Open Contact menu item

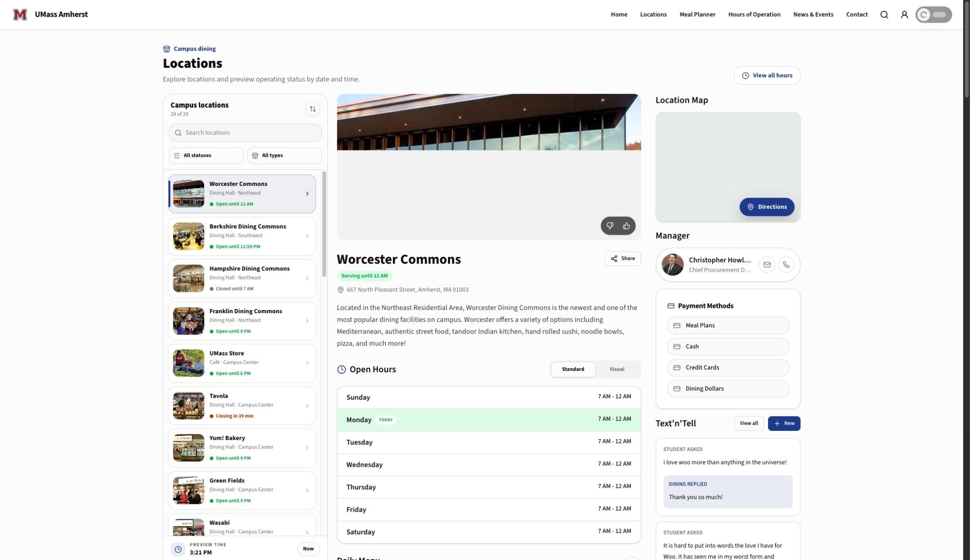tap(857, 15)
